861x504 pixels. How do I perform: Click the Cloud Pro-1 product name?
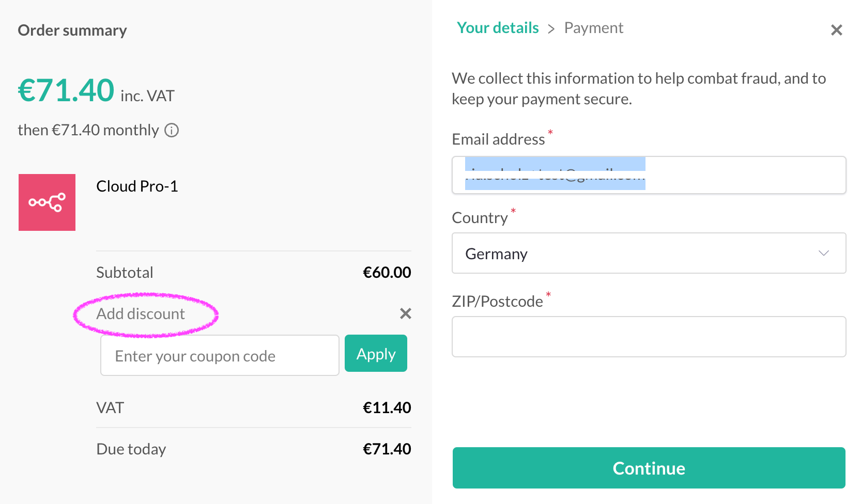click(x=137, y=186)
